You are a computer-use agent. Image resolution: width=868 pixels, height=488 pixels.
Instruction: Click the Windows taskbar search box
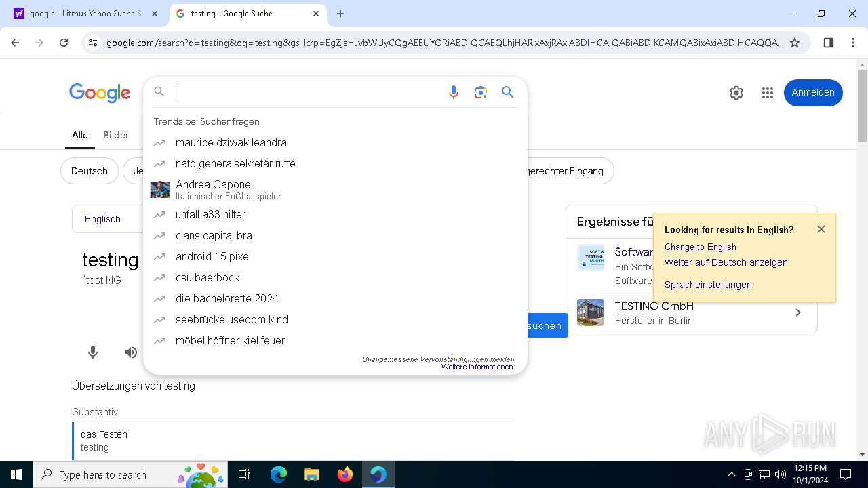click(x=130, y=474)
